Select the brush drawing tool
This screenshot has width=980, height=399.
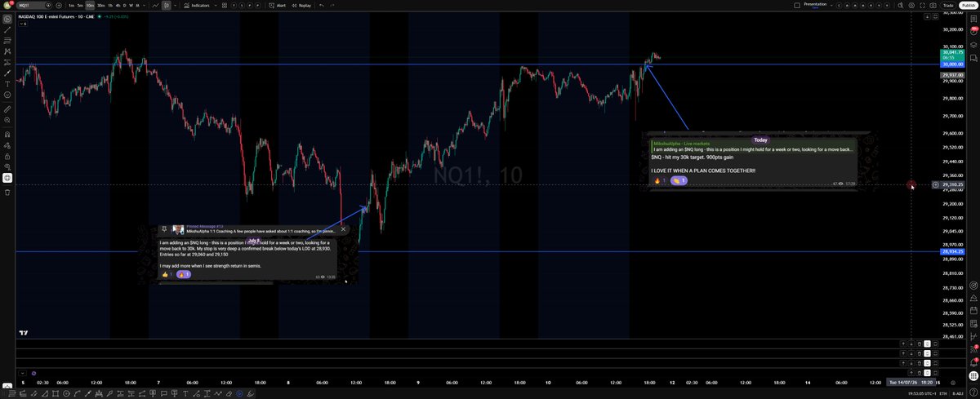[x=7, y=73]
